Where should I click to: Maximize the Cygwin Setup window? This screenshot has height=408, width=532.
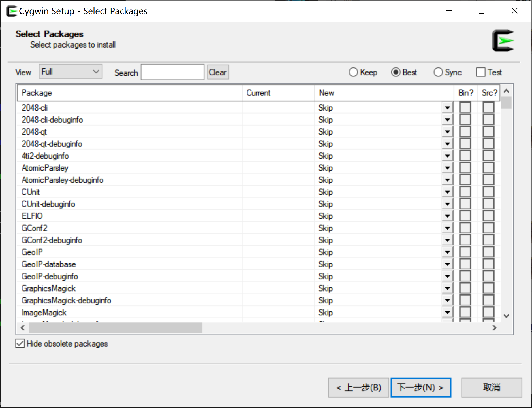tap(482, 11)
